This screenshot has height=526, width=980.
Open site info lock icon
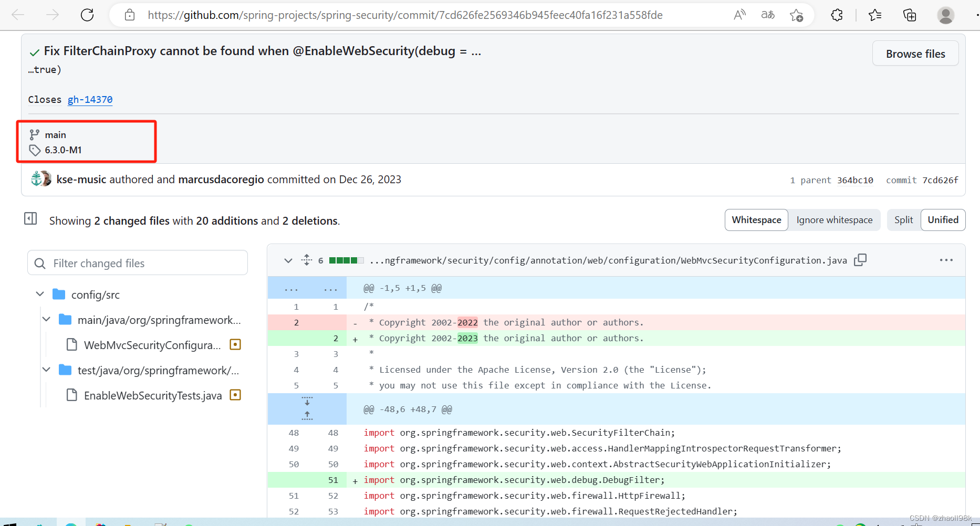click(x=130, y=15)
